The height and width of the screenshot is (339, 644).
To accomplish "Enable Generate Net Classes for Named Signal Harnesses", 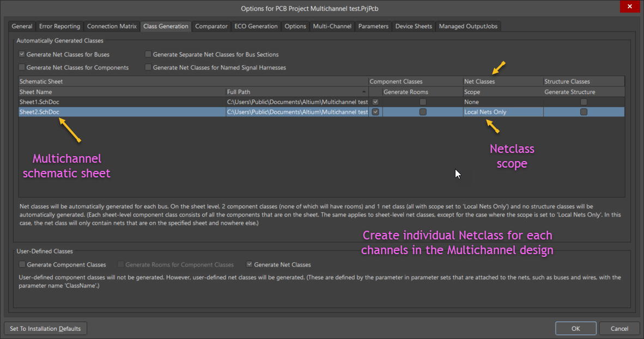I will tap(148, 67).
